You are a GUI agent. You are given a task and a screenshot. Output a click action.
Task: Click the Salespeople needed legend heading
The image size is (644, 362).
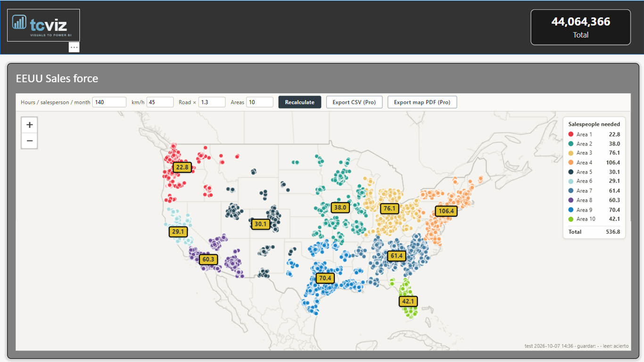click(594, 124)
